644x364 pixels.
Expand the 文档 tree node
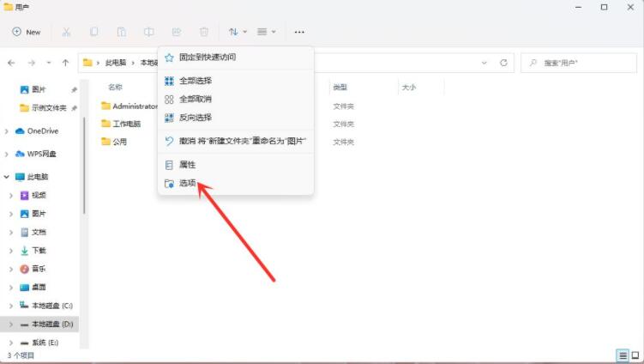[x=11, y=233]
